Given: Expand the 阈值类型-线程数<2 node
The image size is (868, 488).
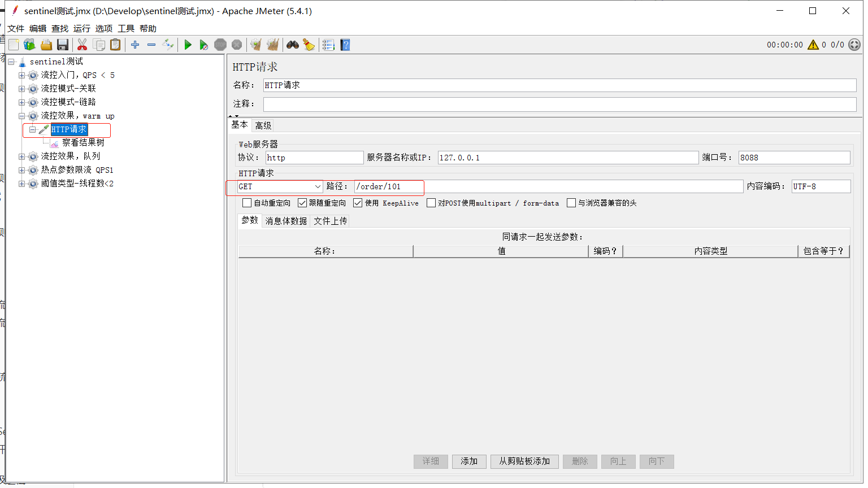Looking at the screenshot, I should 21,184.
